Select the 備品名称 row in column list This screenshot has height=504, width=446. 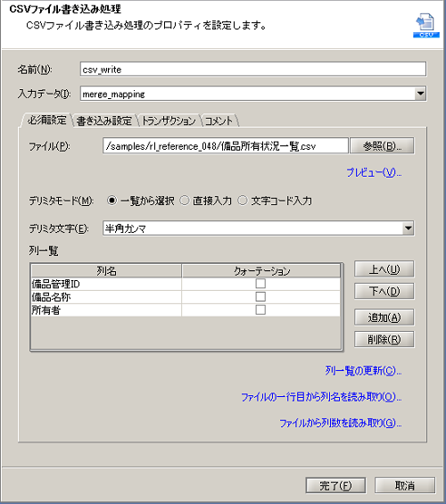tap(186, 297)
